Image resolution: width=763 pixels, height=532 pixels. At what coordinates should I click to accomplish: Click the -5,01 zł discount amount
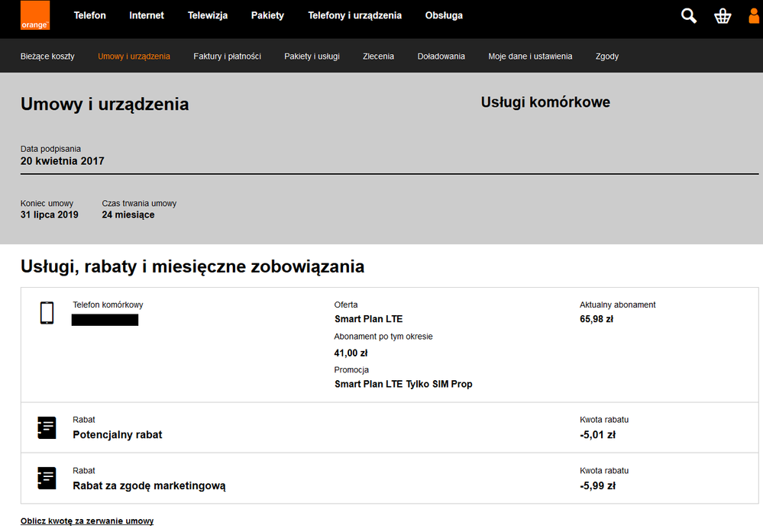pyautogui.click(x=597, y=435)
